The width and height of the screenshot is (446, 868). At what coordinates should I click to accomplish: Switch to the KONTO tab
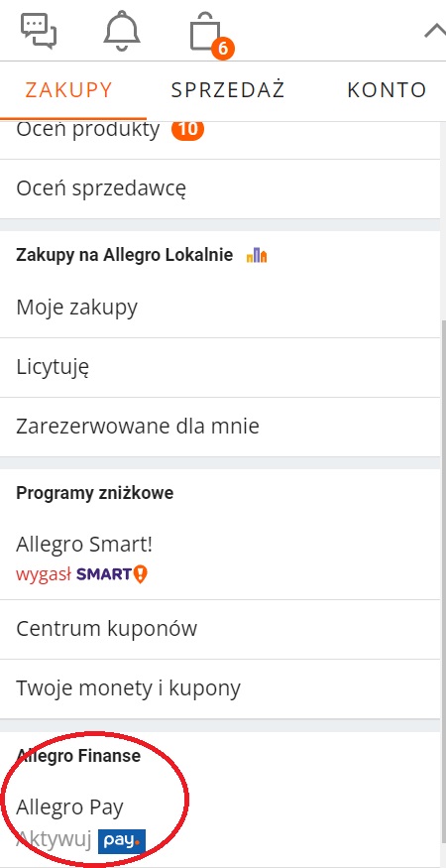pos(387,89)
